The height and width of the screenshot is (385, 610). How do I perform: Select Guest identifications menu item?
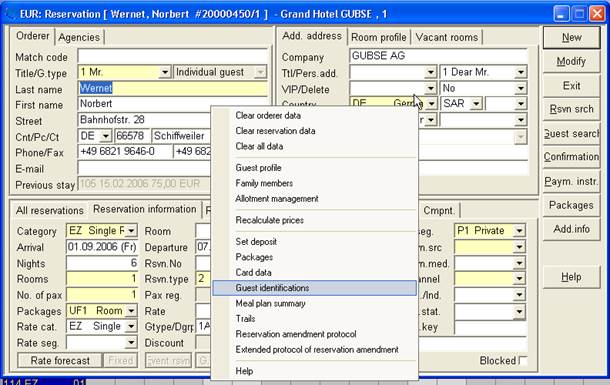(314, 288)
